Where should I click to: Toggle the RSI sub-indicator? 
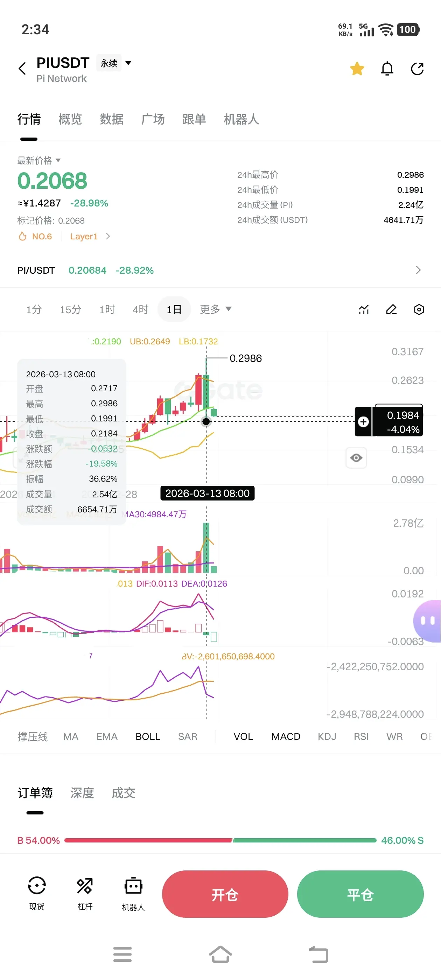361,736
